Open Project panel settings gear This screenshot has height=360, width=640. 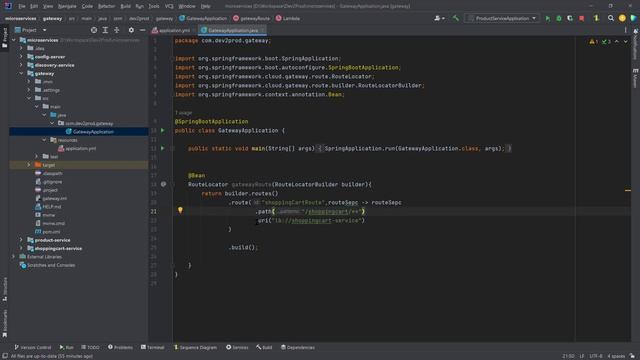point(131,30)
